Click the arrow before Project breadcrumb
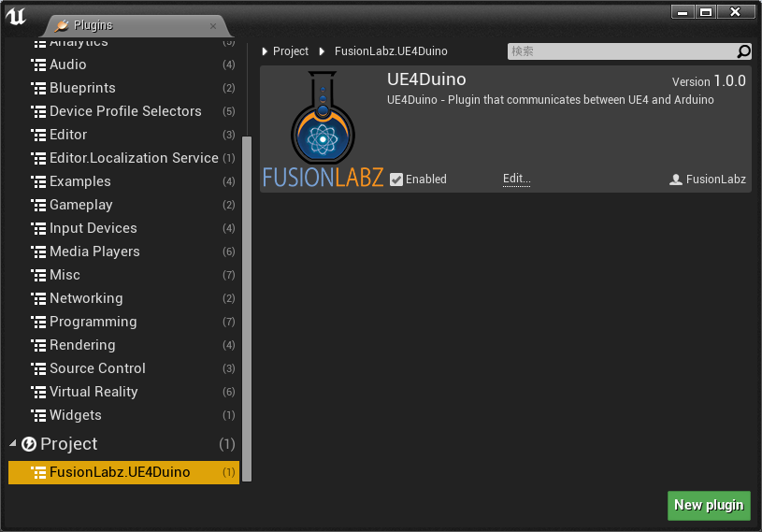 pyautogui.click(x=265, y=51)
